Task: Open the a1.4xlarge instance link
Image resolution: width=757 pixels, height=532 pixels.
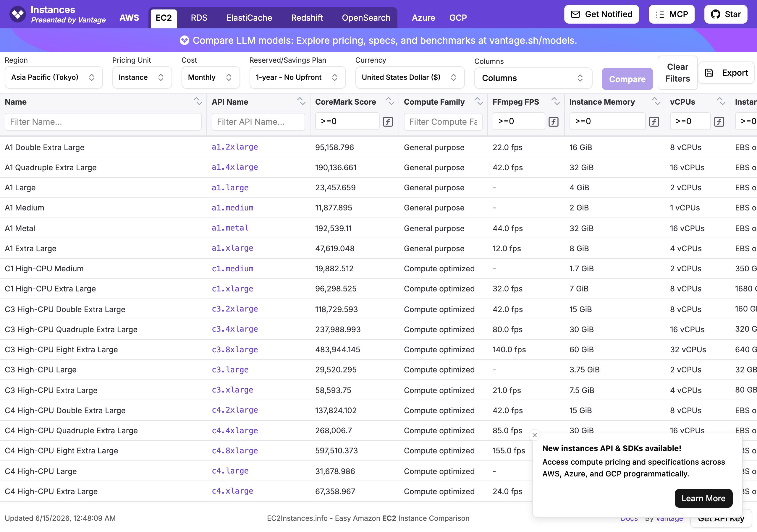Action: (x=235, y=167)
